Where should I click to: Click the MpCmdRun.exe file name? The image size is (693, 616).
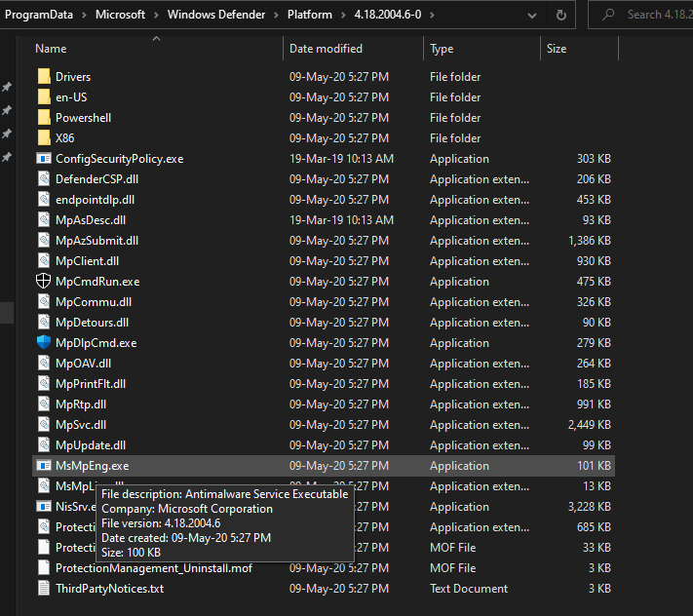[x=97, y=282]
